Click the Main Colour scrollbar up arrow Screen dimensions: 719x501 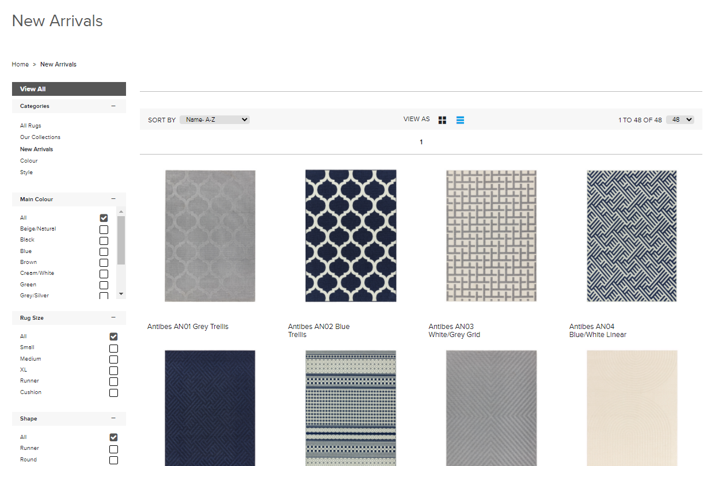pos(121,211)
